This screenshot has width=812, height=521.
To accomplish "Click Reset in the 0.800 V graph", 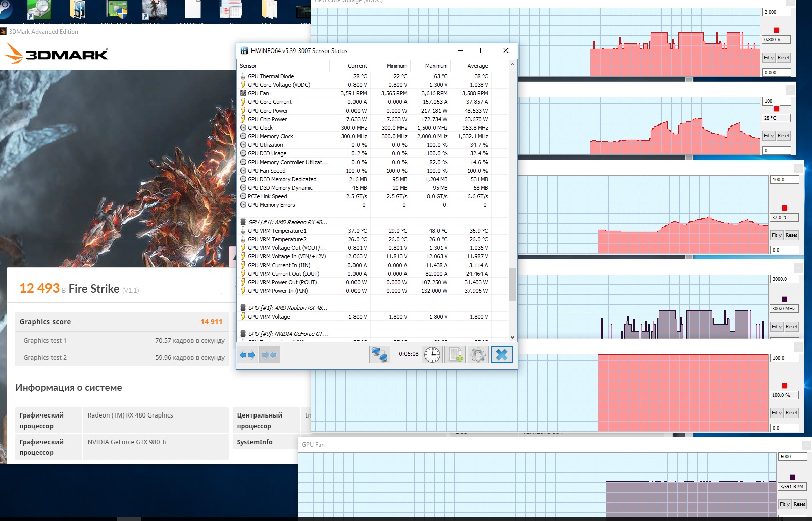I will pos(784,58).
